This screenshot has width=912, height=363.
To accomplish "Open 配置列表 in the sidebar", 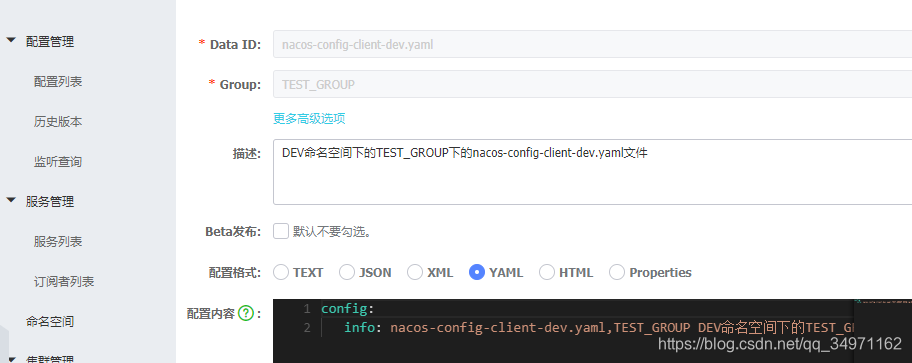I will point(58,81).
